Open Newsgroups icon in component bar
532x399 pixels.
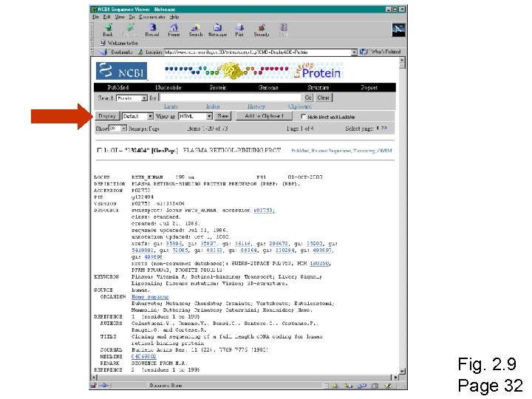click(361, 386)
